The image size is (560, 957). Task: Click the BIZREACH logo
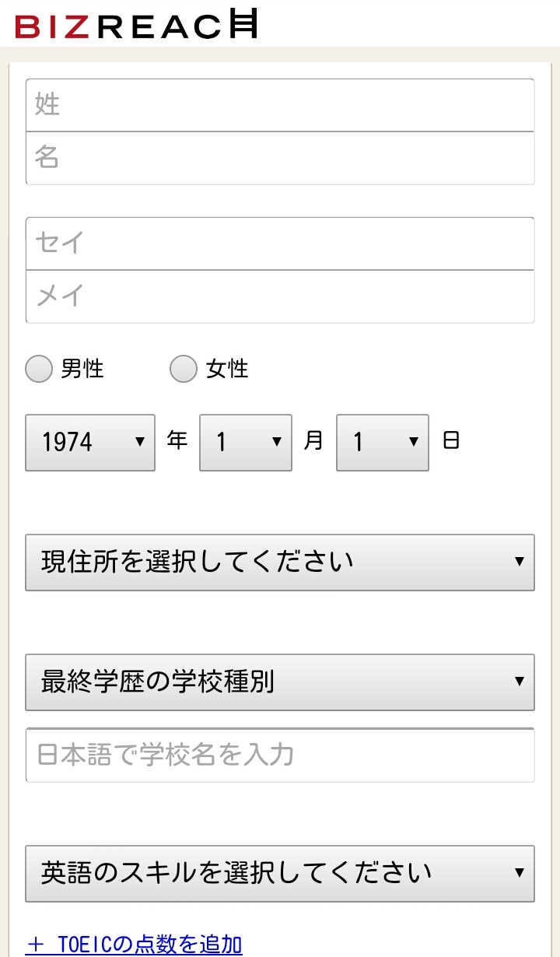[x=136, y=25]
